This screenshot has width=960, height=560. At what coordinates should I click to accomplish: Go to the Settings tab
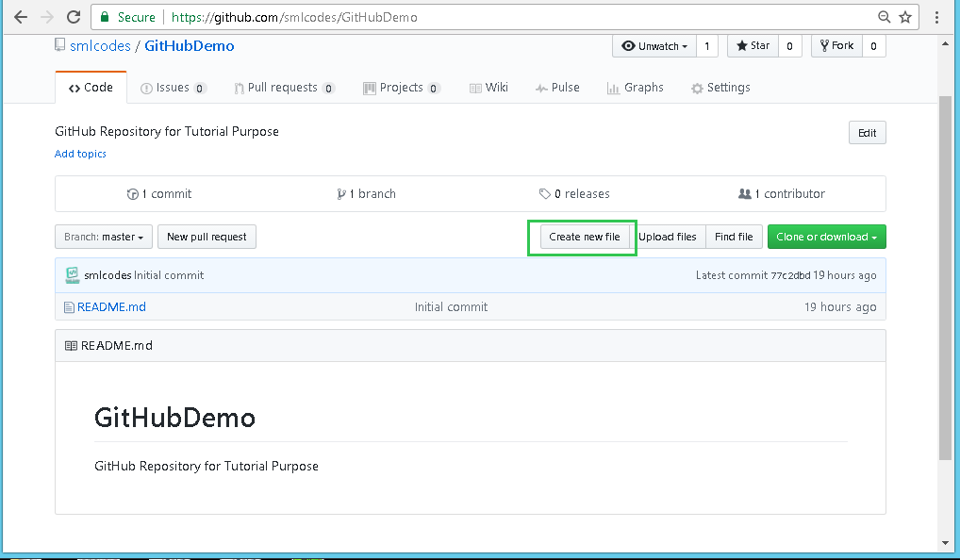tap(720, 88)
